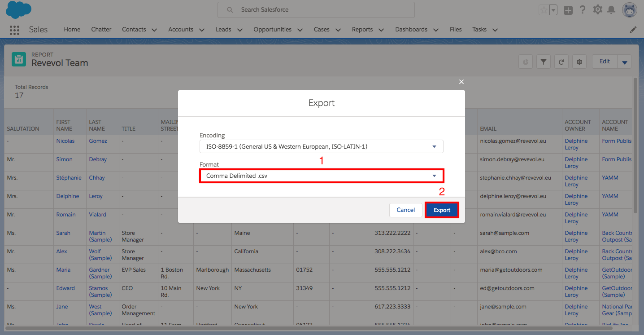Image resolution: width=644 pixels, height=335 pixels.
Task: Open the Gomez last name link
Action: pos(98,141)
